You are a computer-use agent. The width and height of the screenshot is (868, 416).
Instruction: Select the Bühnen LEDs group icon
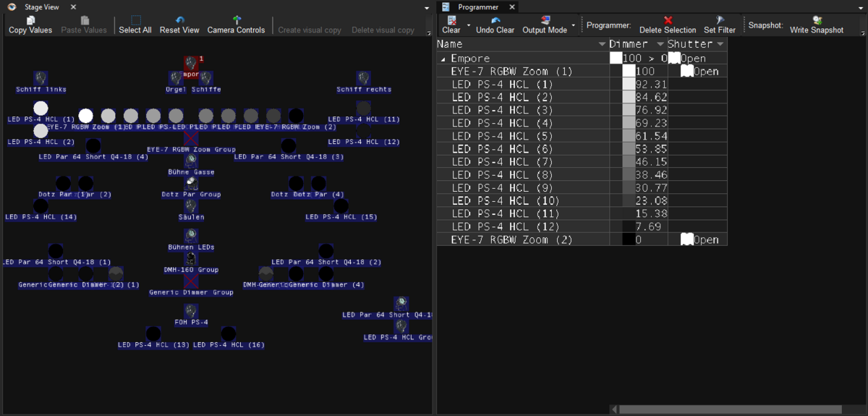(191, 236)
